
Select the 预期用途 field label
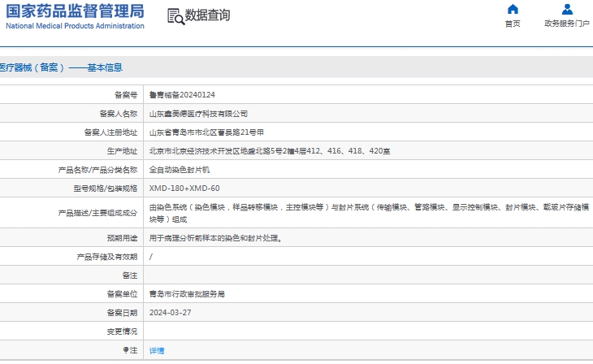click(x=122, y=238)
